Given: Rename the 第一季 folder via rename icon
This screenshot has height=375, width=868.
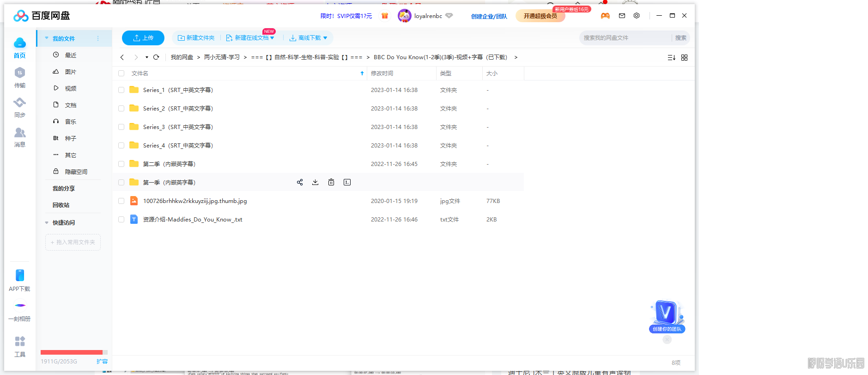Looking at the screenshot, I should 347,182.
